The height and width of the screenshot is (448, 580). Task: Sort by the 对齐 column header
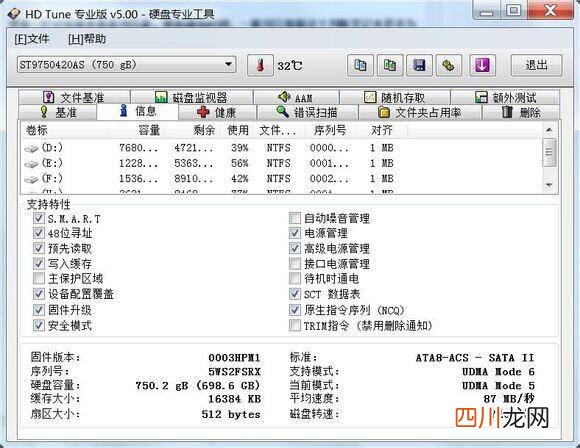click(x=382, y=130)
